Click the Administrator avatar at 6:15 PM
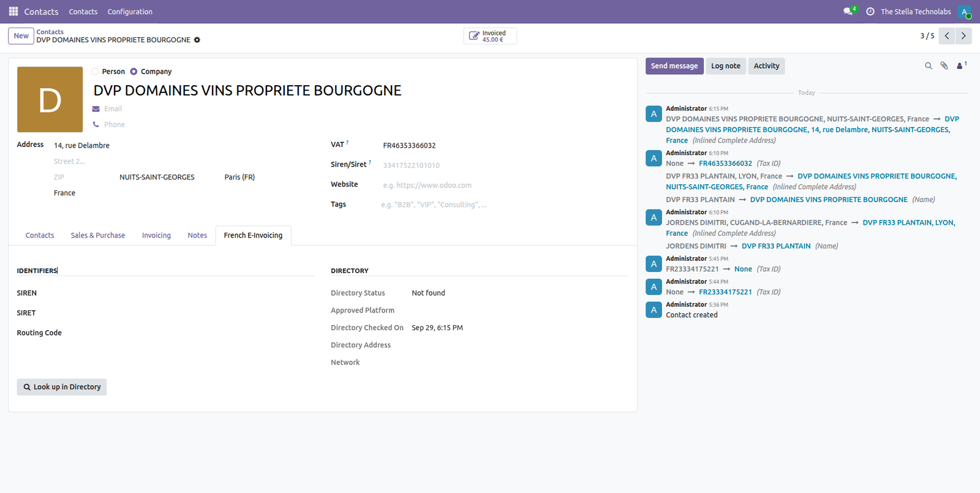 [x=654, y=114]
